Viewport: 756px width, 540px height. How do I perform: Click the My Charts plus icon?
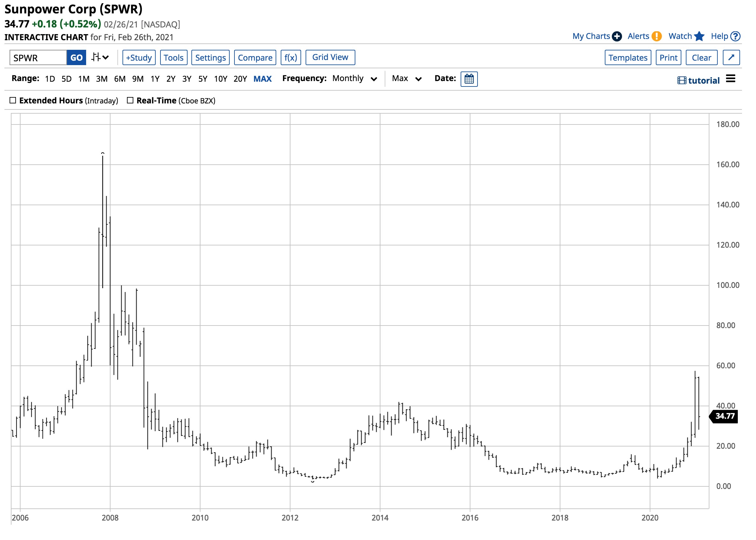tap(616, 36)
